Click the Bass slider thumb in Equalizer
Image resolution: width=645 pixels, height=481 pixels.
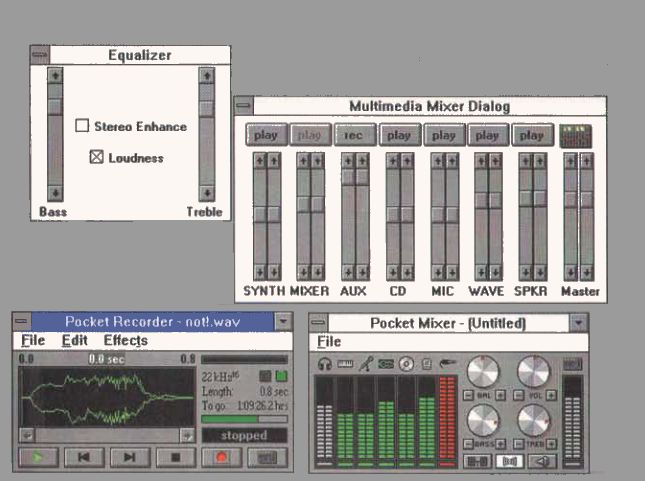pyautogui.click(x=55, y=107)
